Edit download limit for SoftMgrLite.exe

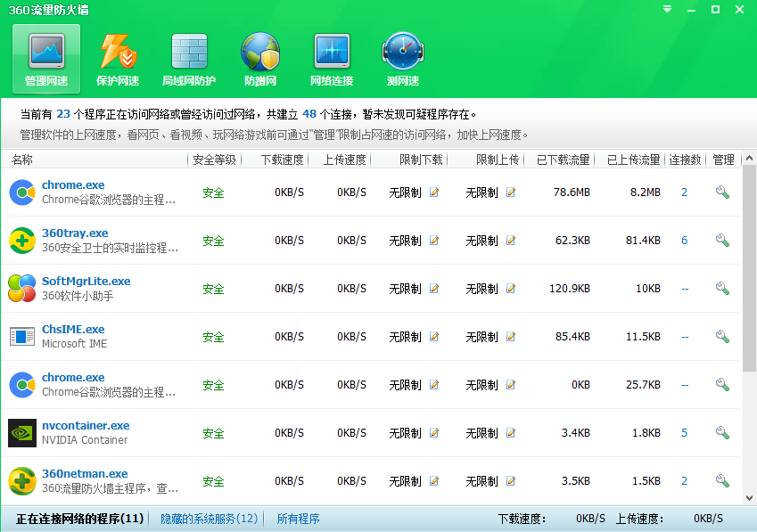click(x=434, y=289)
